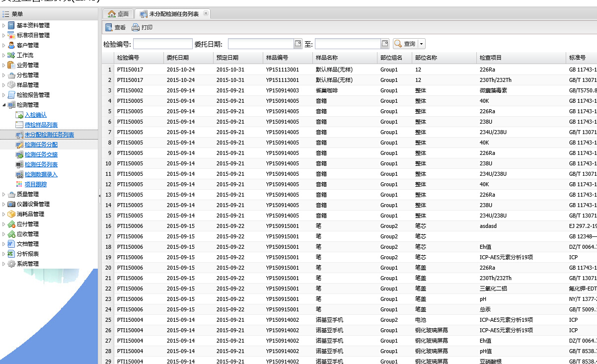Viewport: 597px width, 364px height.
Task: Open calendar picker for the 至 end date
Action: (385, 44)
